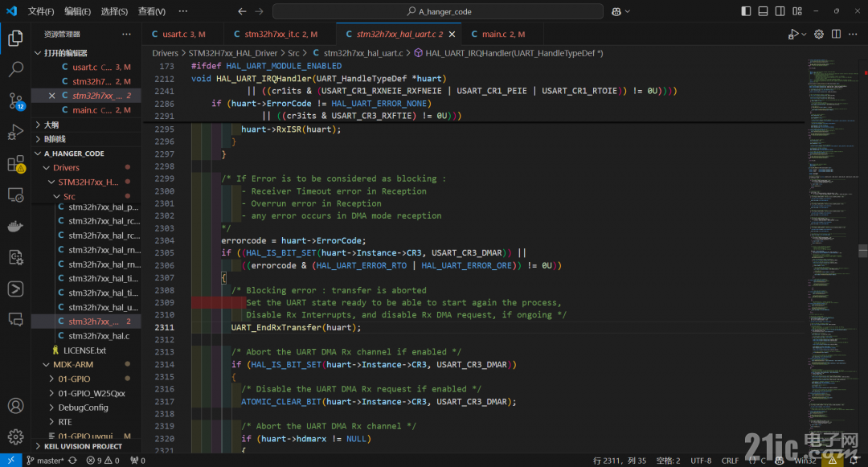This screenshot has width=868, height=467.
Task: Open the Extensions view with warning badge
Action: (x=15, y=164)
